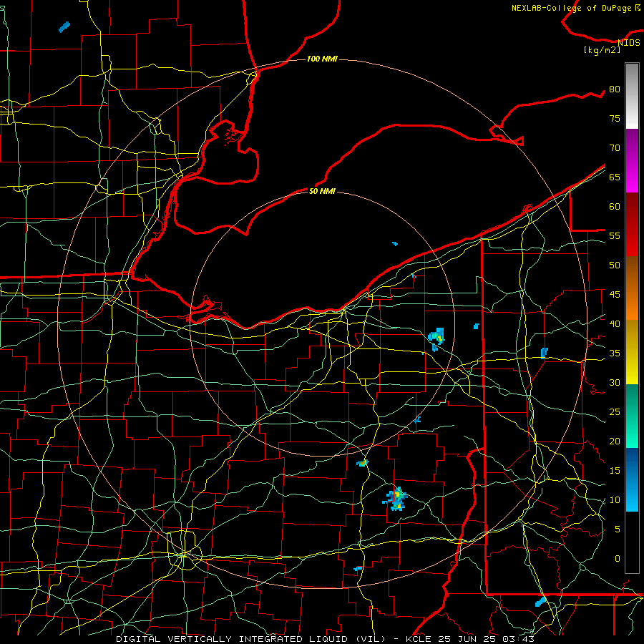
Task: Click the 15 value on the color scale
Action: (615, 470)
